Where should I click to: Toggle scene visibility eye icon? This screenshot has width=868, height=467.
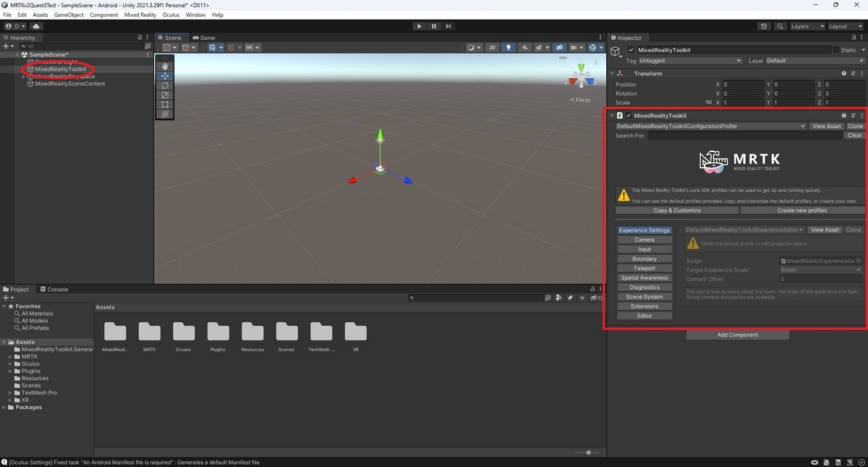point(559,48)
